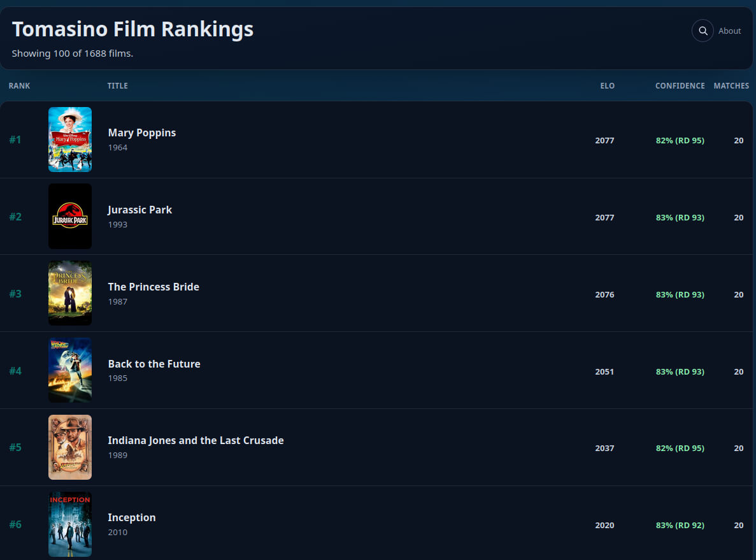Image resolution: width=756 pixels, height=560 pixels.
Task: Click the 1985 year under Back to the Future
Action: pyautogui.click(x=118, y=378)
